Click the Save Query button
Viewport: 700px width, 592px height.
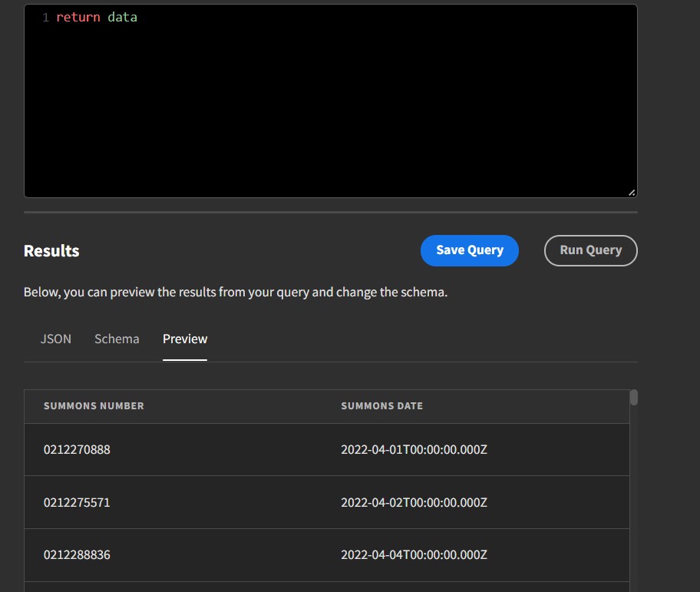click(x=469, y=250)
